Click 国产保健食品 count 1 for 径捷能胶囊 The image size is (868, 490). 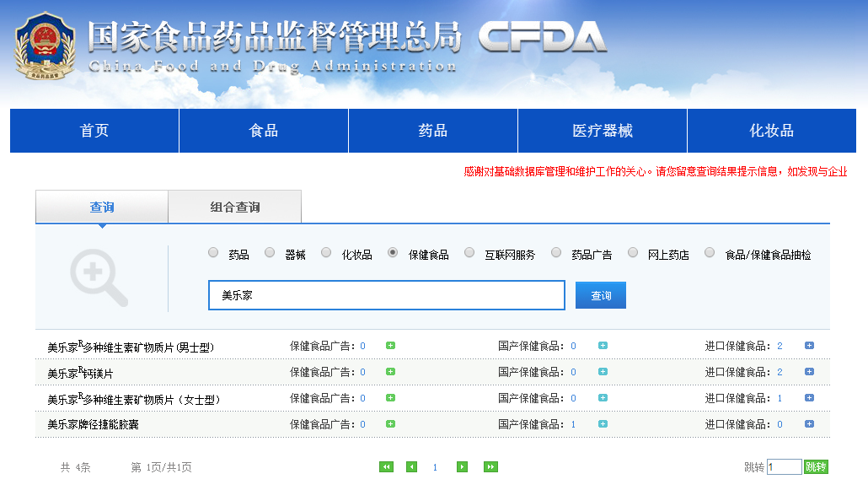tap(573, 424)
